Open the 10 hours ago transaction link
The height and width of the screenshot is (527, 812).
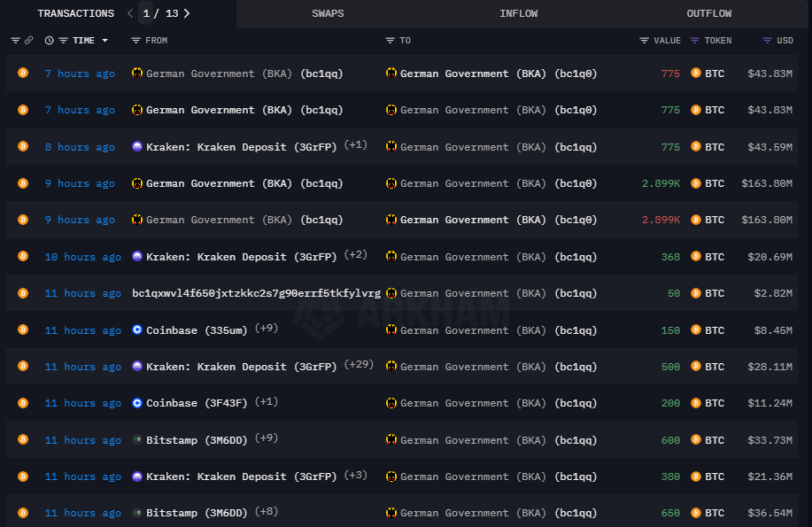point(83,257)
